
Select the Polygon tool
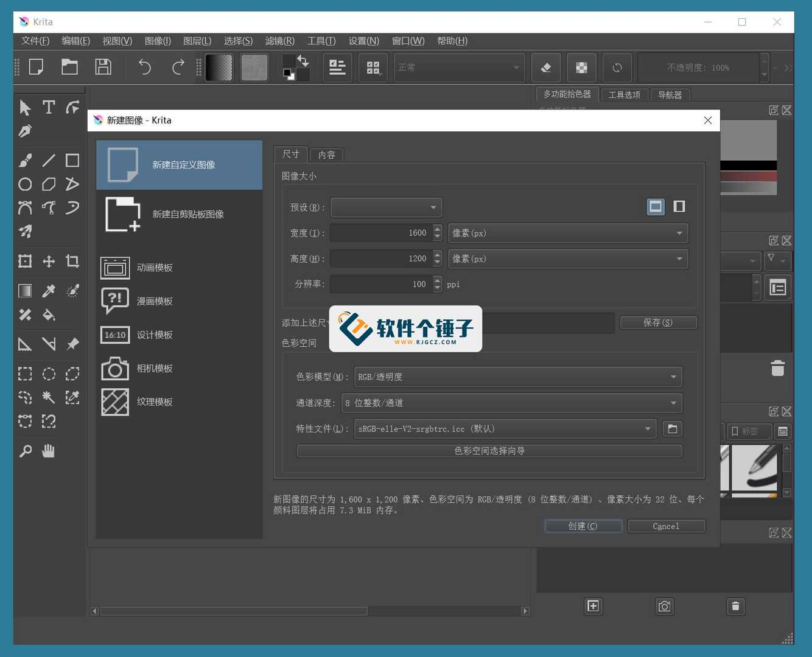tap(49, 184)
